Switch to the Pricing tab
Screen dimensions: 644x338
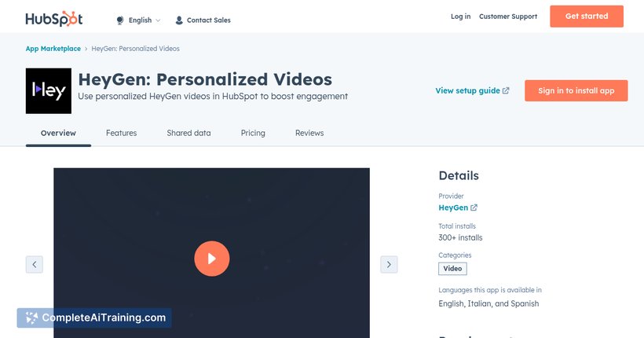pos(253,133)
